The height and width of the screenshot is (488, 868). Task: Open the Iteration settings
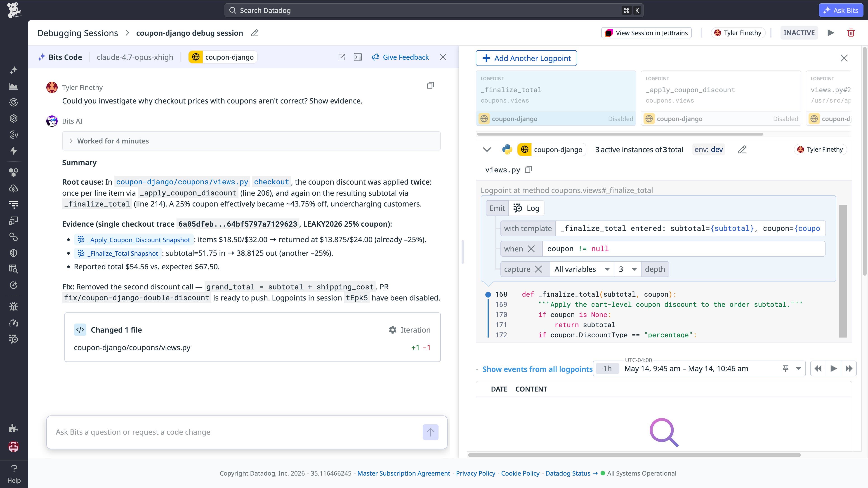409,330
